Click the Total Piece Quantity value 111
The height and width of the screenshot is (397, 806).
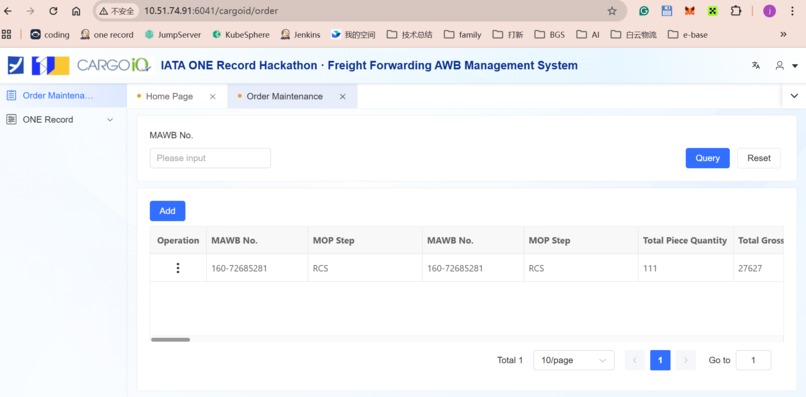(650, 268)
